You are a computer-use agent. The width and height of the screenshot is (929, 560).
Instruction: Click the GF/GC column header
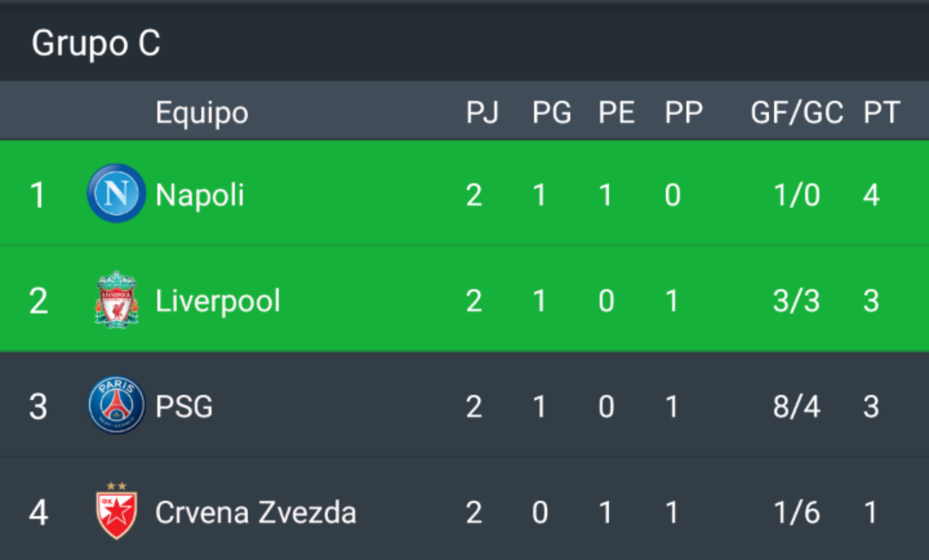[797, 113]
